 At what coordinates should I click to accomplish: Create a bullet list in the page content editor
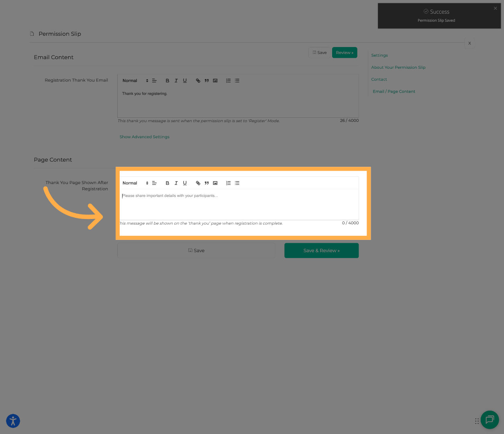pyautogui.click(x=237, y=183)
